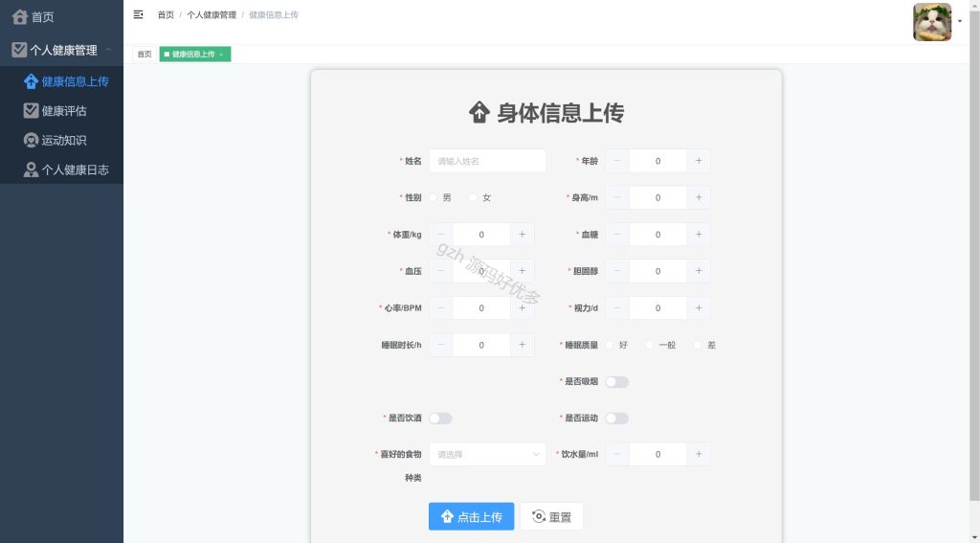Image resolution: width=980 pixels, height=543 pixels.
Task: Decrease 睡眠时长/h with minus button
Action: click(x=440, y=345)
